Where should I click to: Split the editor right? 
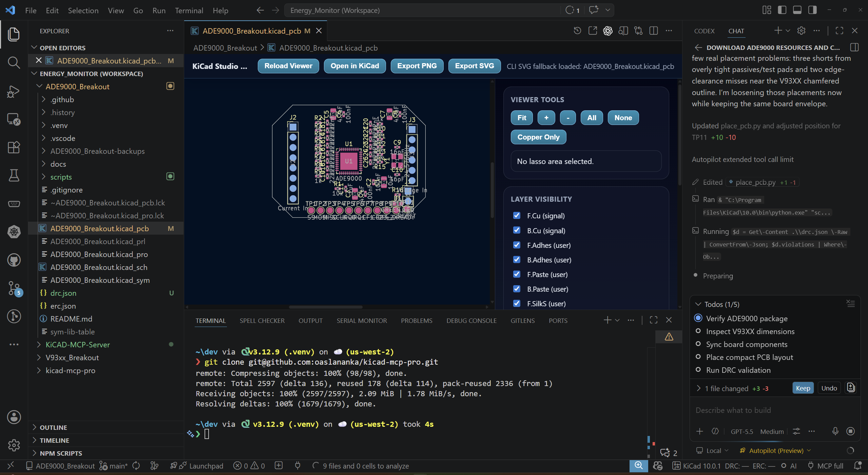tap(654, 31)
